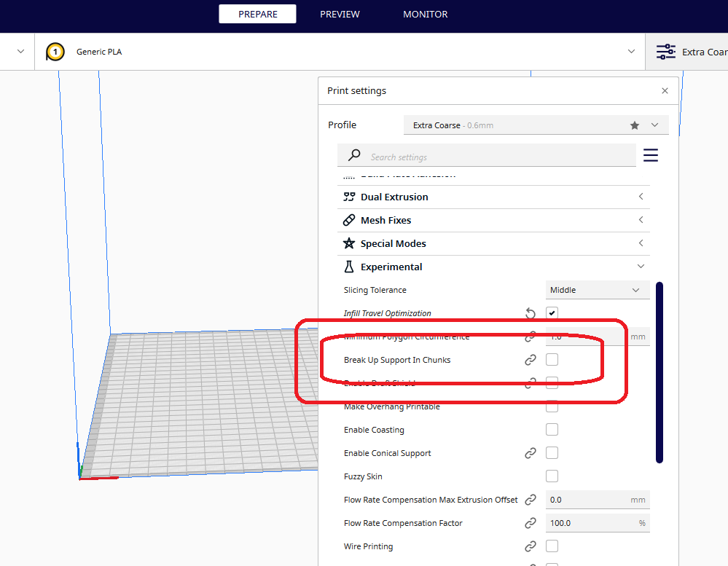The height and width of the screenshot is (566, 728).
Task: Expand the profile list chevron
Action: 654,125
